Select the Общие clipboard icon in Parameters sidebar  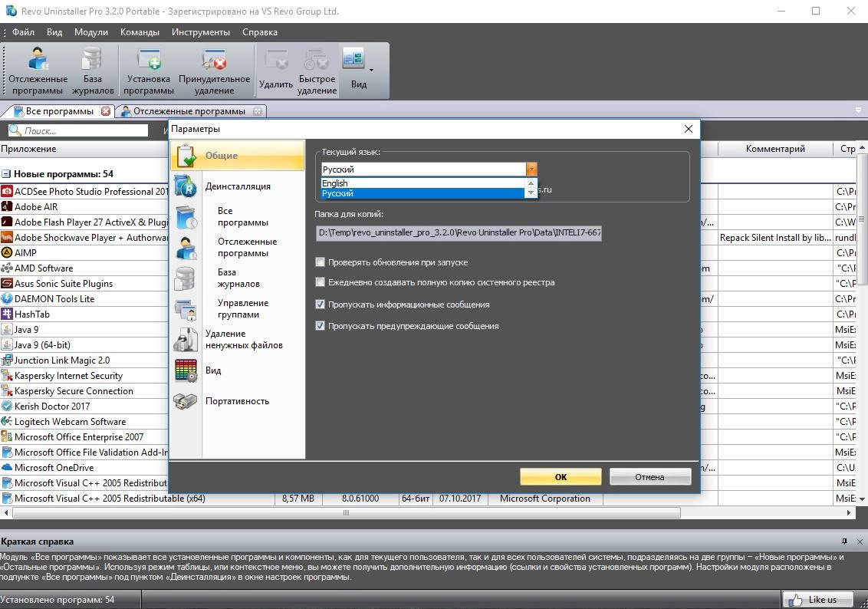tap(186, 156)
